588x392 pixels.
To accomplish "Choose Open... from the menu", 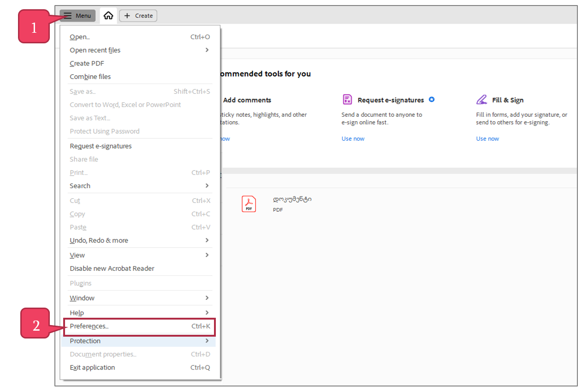I will 140,37.
